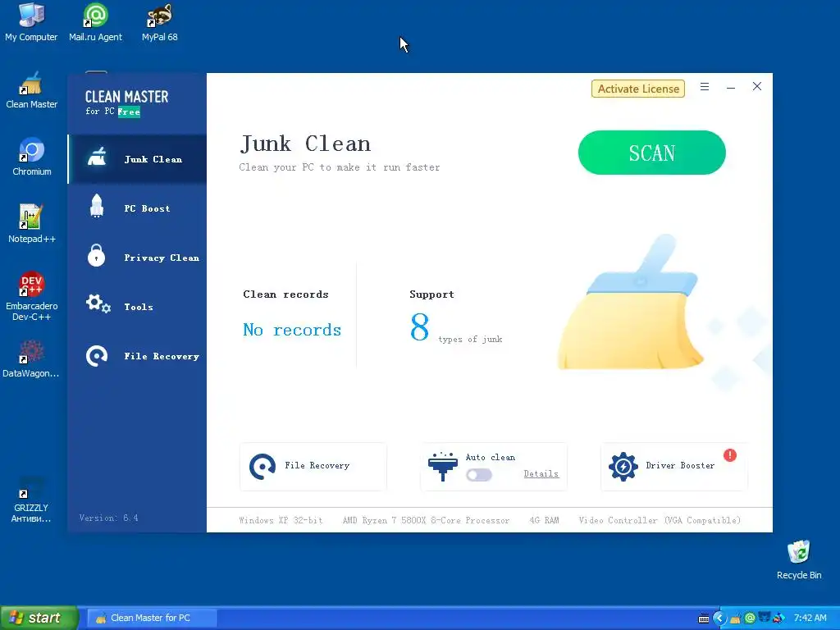Click the Mail.ru Agent tray icon
This screenshot has width=840, height=630.
[750, 619]
